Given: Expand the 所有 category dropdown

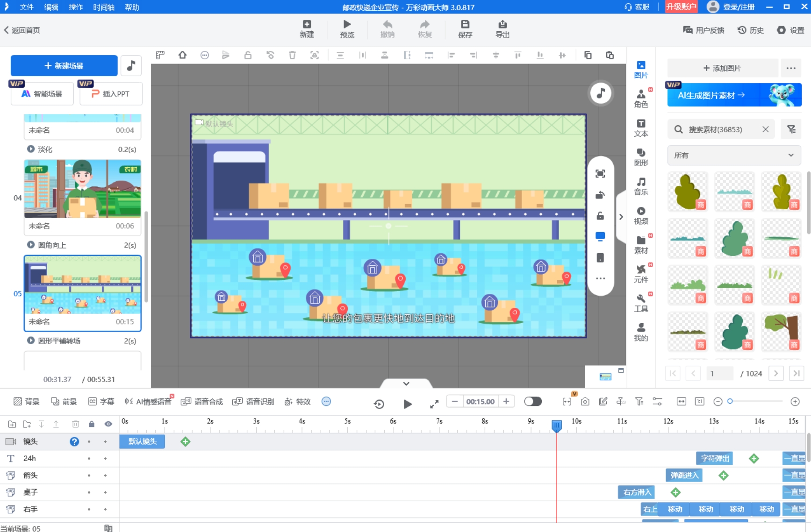Looking at the screenshot, I should [x=734, y=155].
